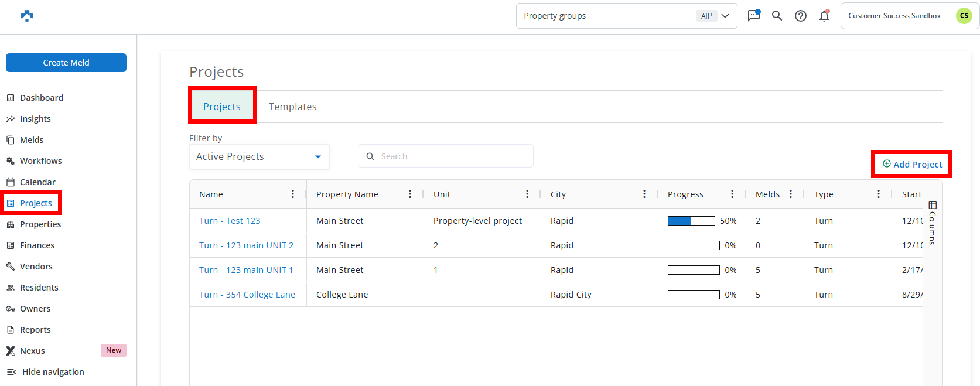Switch to the Templates tab
The width and height of the screenshot is (980, 386).
click(x=292, y=107)
